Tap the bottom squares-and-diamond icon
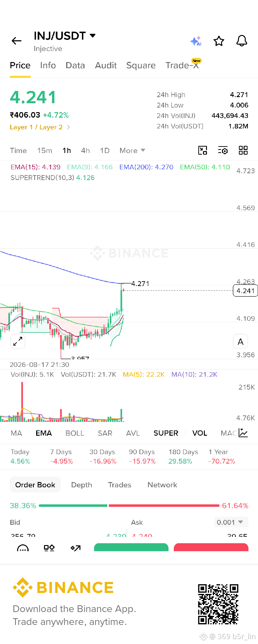Image resolution: width=258 pixels, height=644 pixels. (x=49, y=548)
